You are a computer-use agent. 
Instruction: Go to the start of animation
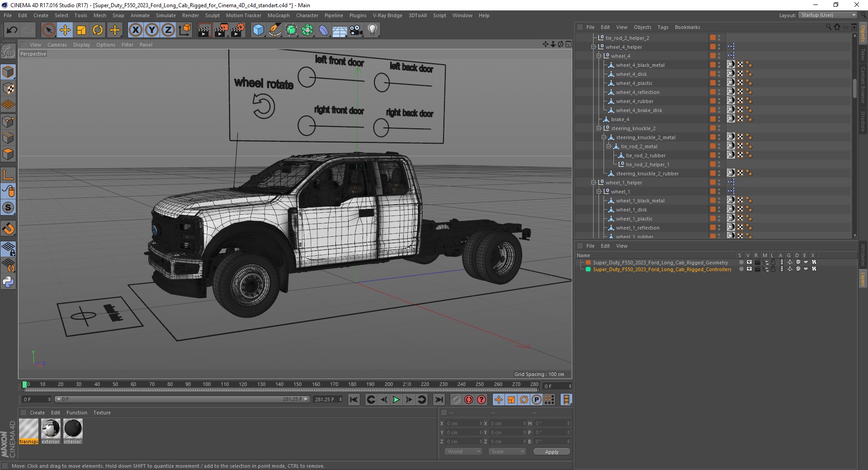pyautogui.click(x=354, y=399)
